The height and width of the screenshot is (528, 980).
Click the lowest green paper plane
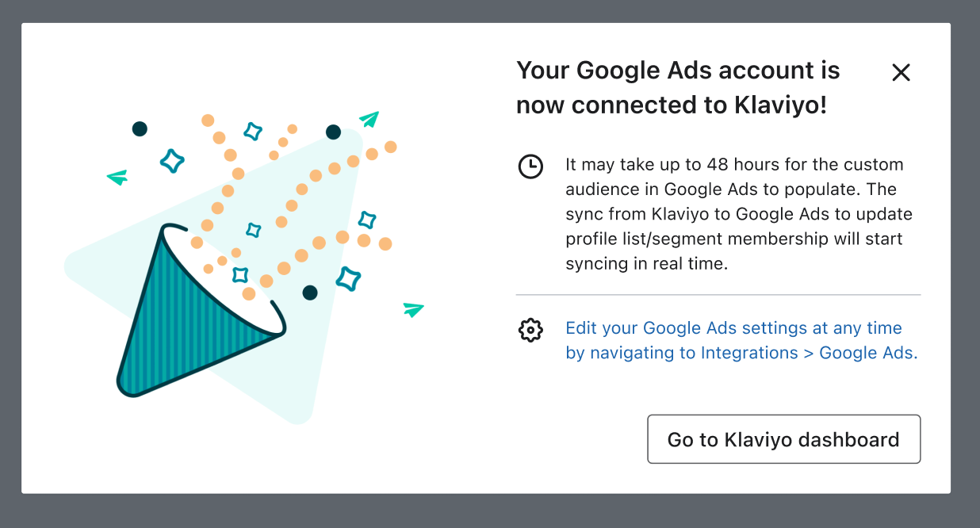(x=413, y=309)
